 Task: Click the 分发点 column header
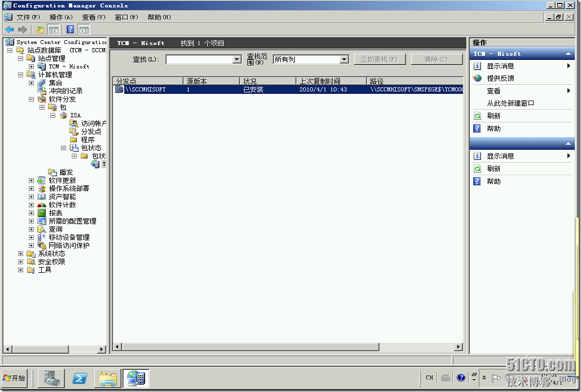pyautogui.click(x=148, y=81)
